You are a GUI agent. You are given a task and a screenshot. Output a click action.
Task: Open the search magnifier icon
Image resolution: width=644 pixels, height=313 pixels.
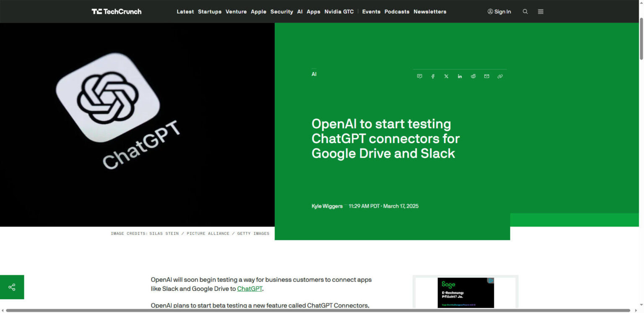coord(525,11)
